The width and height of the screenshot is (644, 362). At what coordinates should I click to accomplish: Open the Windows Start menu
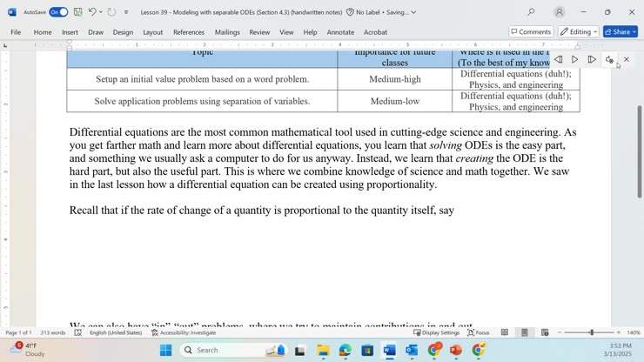(166, 350)
